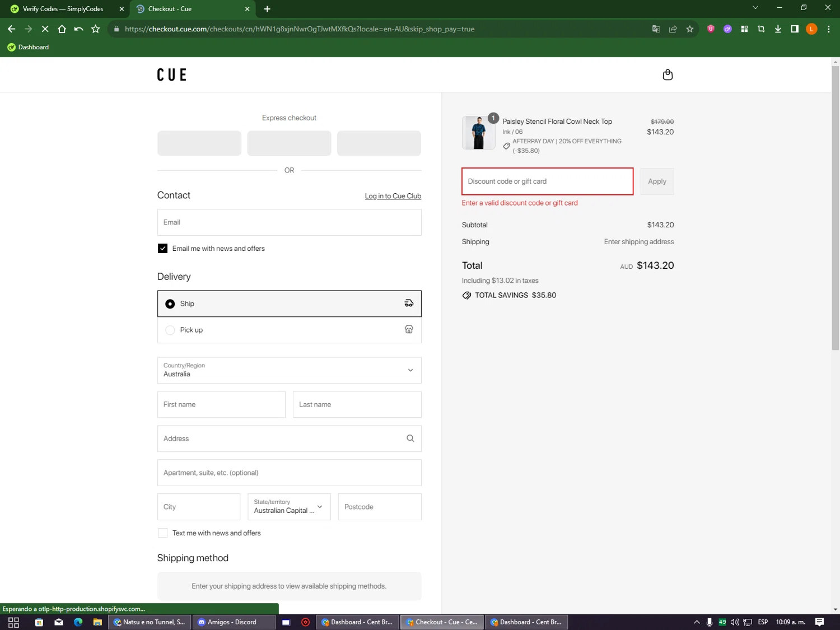Open Amigos - Discord taskbar window

(234, 622)
